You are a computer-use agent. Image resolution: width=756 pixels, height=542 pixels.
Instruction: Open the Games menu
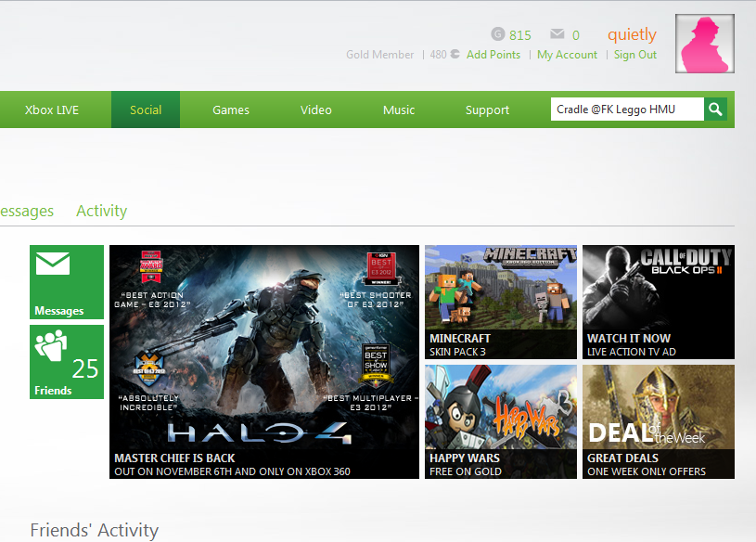(231, 110)
